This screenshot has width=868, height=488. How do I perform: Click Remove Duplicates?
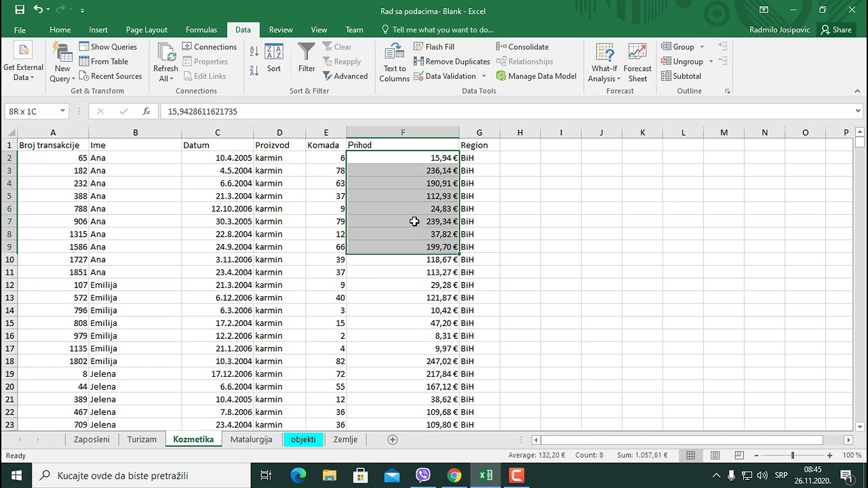click(x=452, y=62)
